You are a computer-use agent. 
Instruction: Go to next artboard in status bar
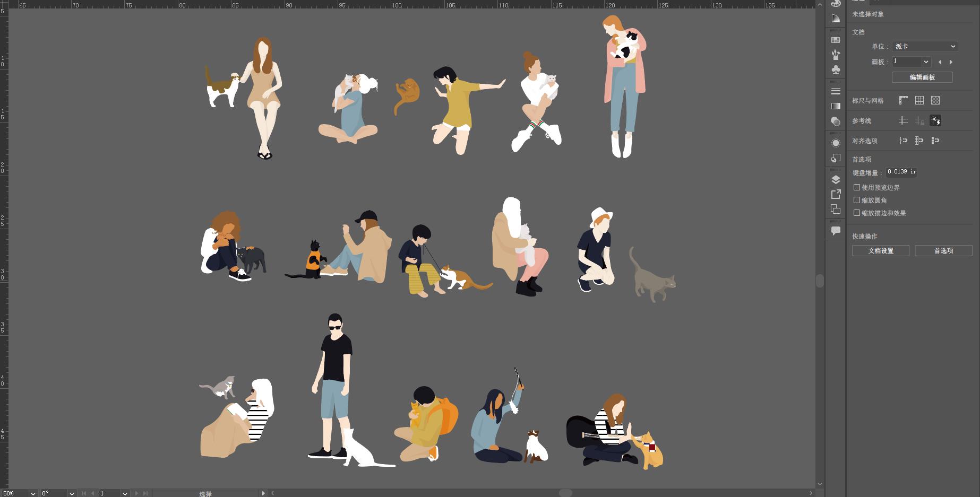[x=136, y=493]
